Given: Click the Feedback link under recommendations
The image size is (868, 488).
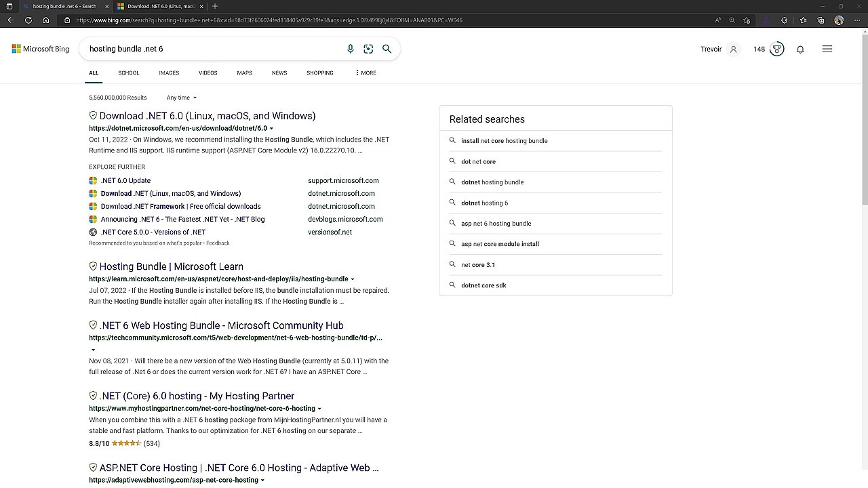Looking at the screenshot, I should click(218, 243).
